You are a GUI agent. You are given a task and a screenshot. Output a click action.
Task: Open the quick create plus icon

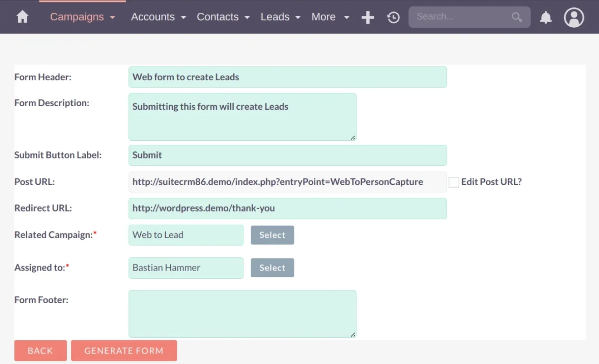[368, 17]
